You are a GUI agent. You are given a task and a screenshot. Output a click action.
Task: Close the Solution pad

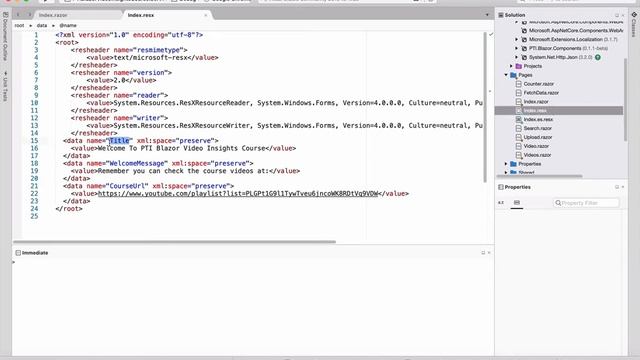click(623, 15)
